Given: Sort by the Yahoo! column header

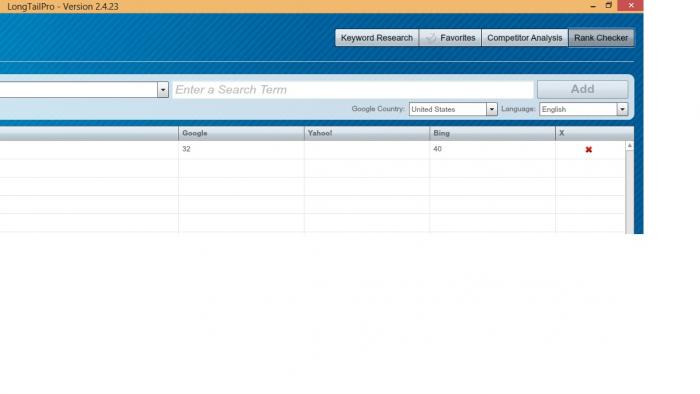Looking at the screenshot, I should 367,133.
